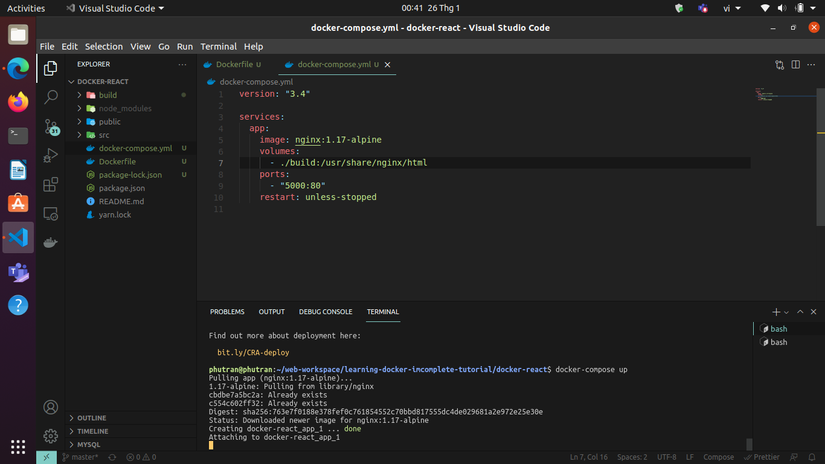Open the Activities overview
The height and width of the screenshot is (464, 825).
[x=26, y=8]
